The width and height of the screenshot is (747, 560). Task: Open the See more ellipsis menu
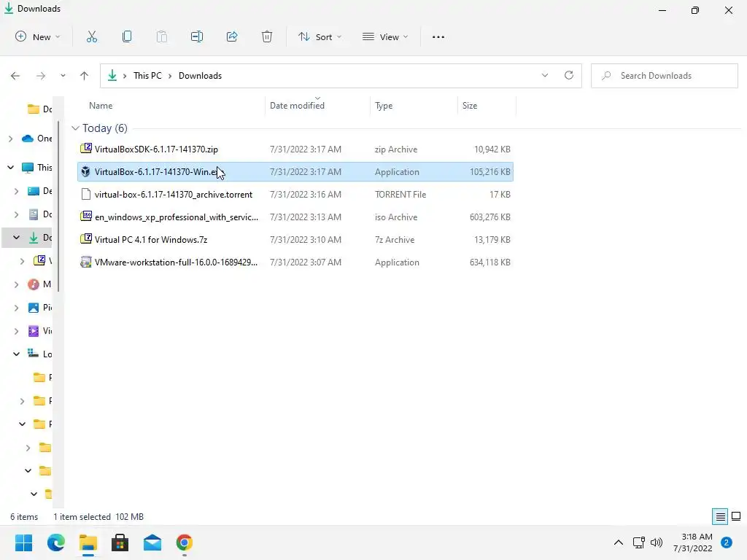click(x=438, y=36)
